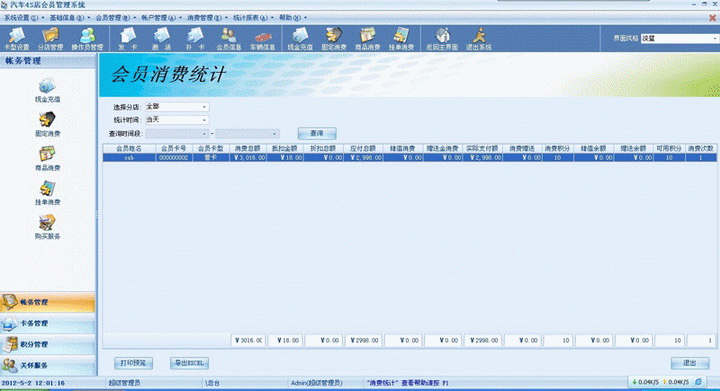Switch to 积分管理 sidebar tab

click(x=48, y=344)
